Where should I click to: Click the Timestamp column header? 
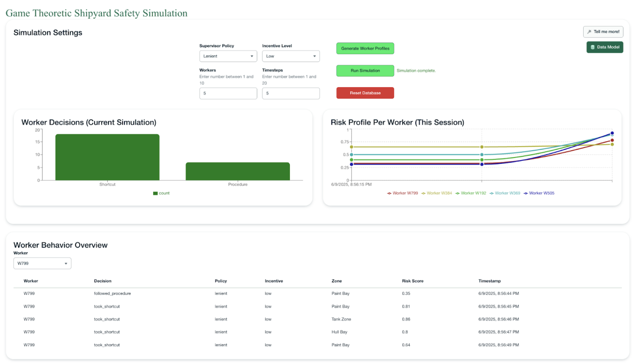[x=489, y=281]
